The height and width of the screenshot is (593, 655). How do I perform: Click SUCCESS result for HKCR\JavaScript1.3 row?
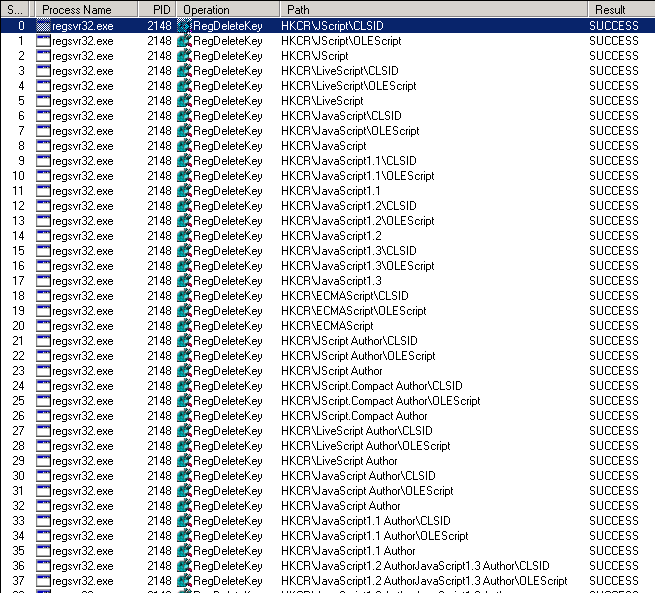[x=613, y=281]
